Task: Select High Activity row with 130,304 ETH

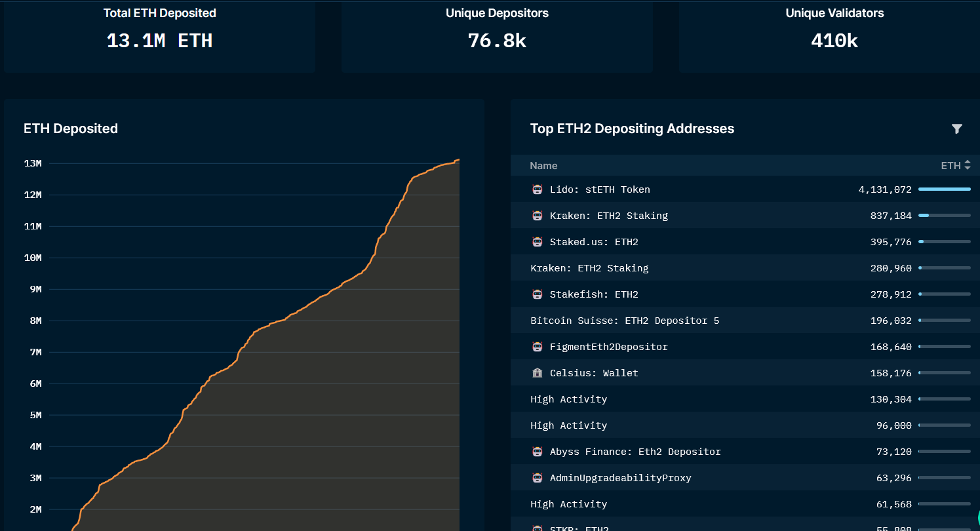Action: (568, 399)
